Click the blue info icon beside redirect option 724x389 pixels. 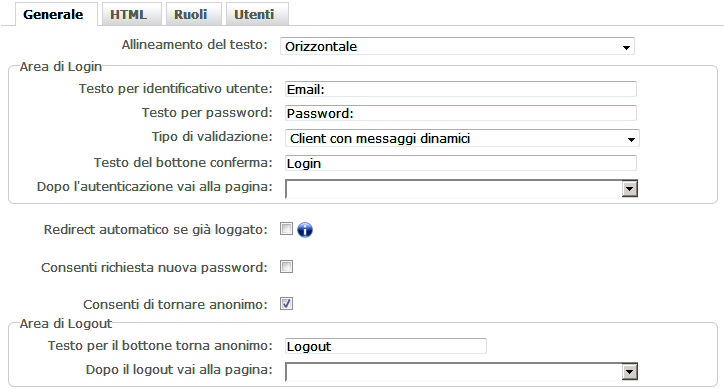click(305, 230)
